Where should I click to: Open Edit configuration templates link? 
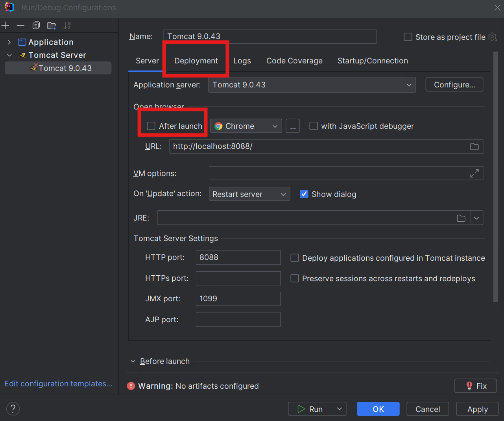58,384
